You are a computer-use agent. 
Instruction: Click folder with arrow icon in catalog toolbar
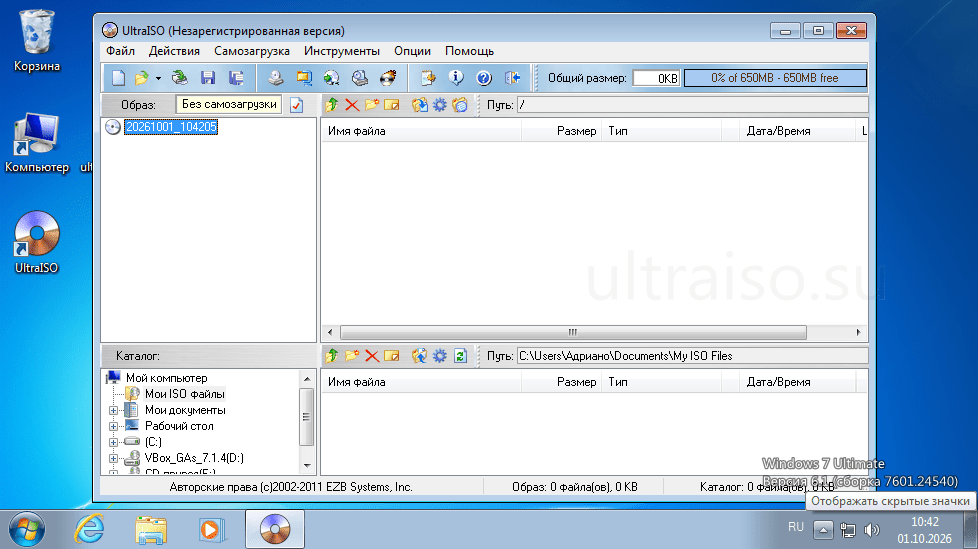click(x=419, y=356)
